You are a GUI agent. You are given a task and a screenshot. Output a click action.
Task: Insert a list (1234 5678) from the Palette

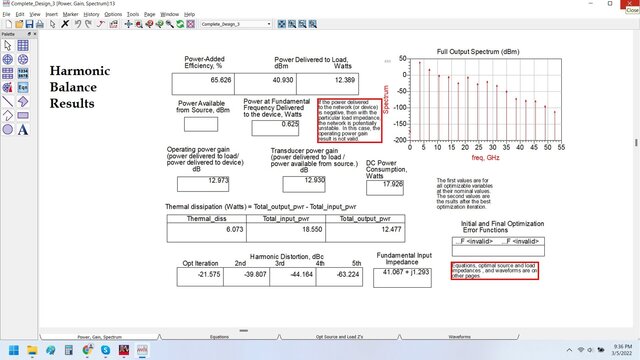[23, 73]
